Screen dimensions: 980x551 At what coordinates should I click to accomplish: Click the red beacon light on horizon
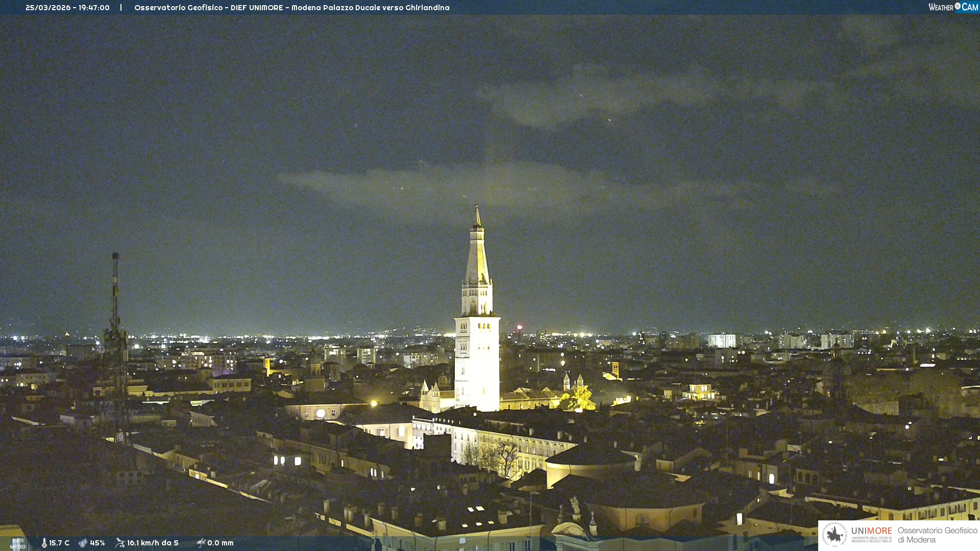coord(520,327)
